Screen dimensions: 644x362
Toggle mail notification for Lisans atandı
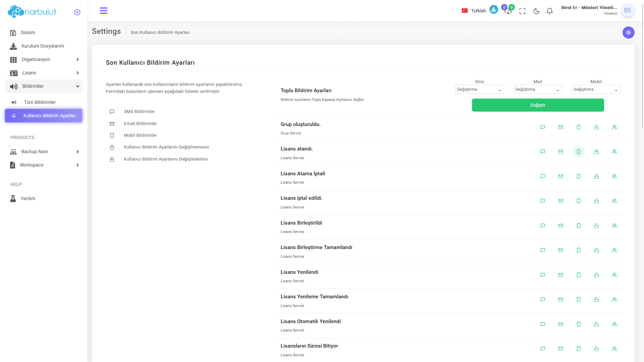[560, 152]
